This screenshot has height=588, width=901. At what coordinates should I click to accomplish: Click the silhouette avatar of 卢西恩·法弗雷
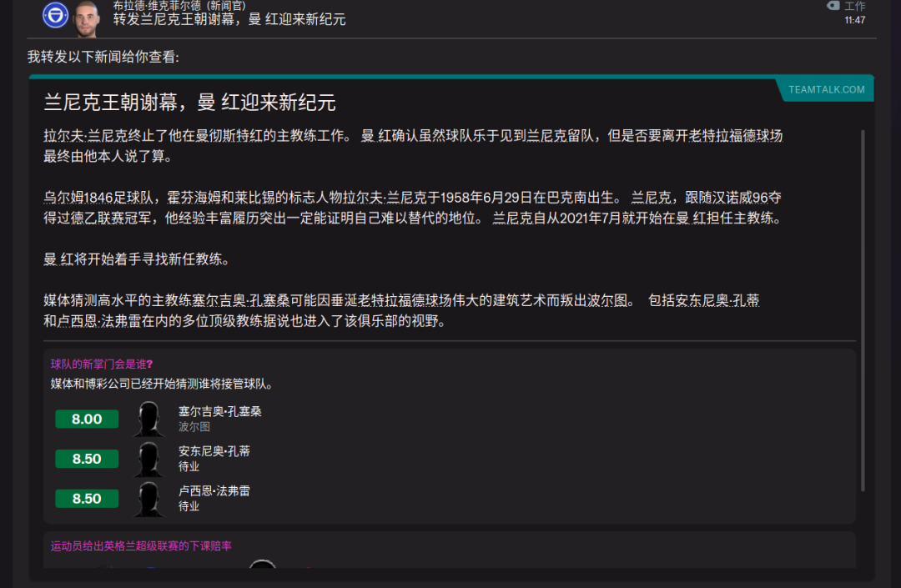point(148,499)
